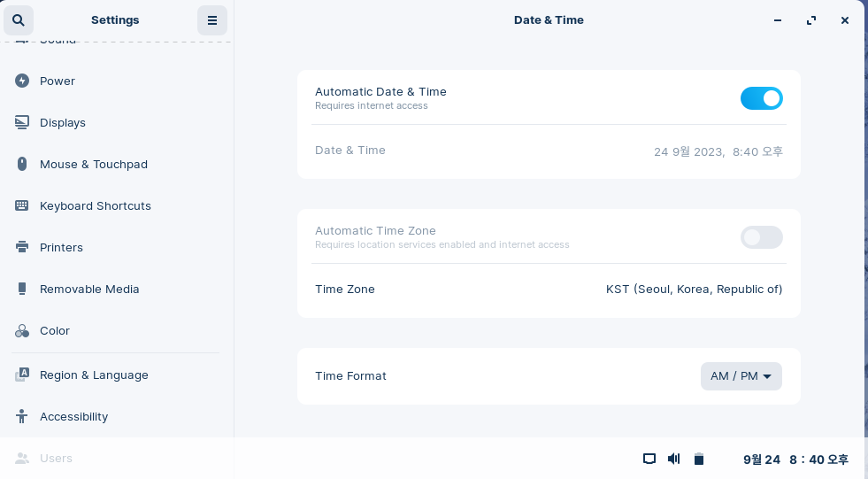
Task: Select the Power lightning icon in sidebar
Action: pyautogui.click(x=21, y=81)
